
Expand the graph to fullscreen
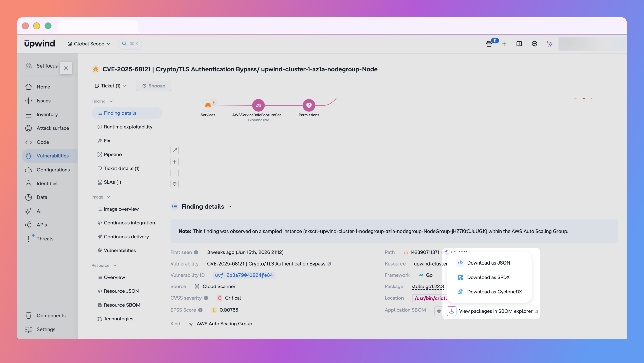pyautogui.click(x=175, y=150)
